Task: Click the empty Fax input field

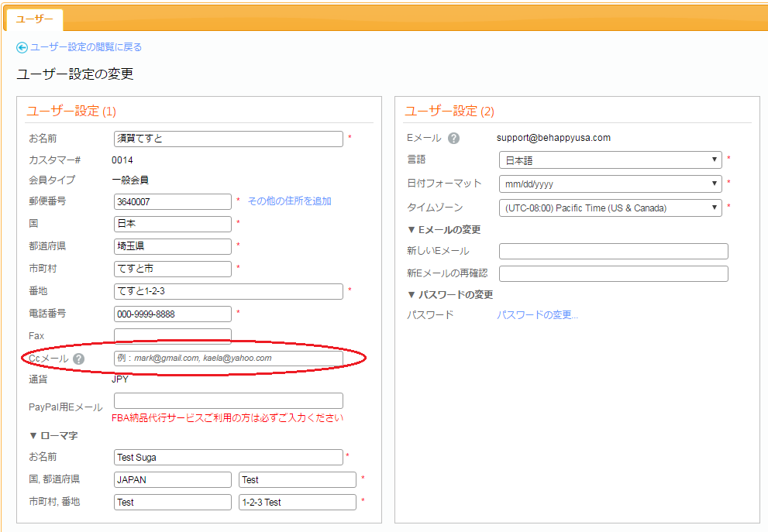Action: click(x=172, y=335)
